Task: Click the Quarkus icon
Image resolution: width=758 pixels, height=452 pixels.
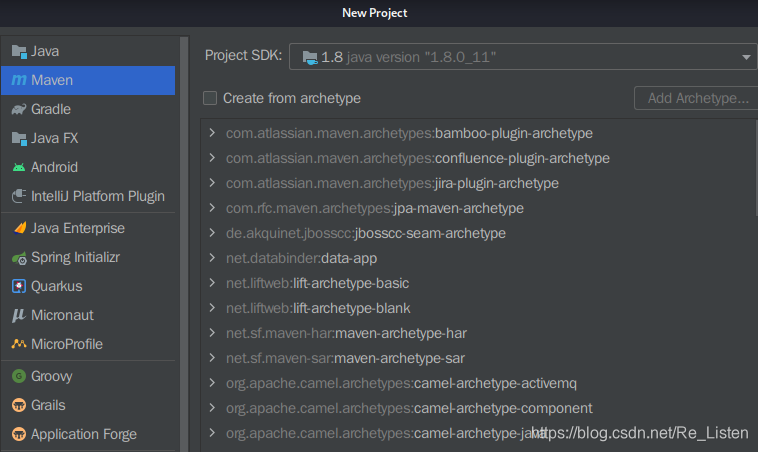Action: [19, 286]
